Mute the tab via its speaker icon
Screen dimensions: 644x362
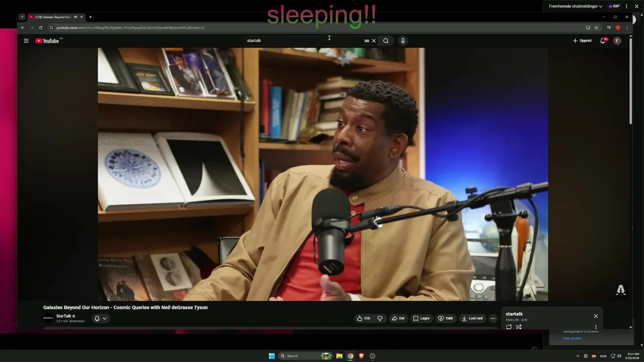(x=75, y=17)
